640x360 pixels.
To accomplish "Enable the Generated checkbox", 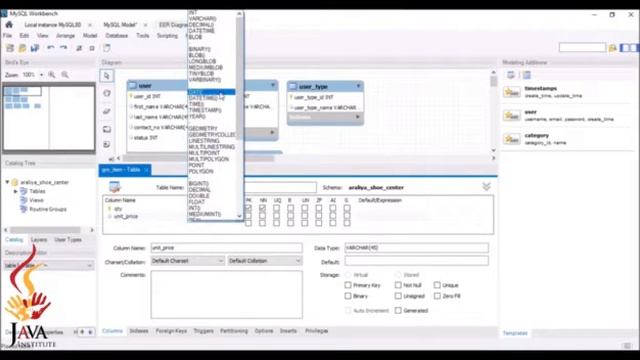I will (398, 311).
